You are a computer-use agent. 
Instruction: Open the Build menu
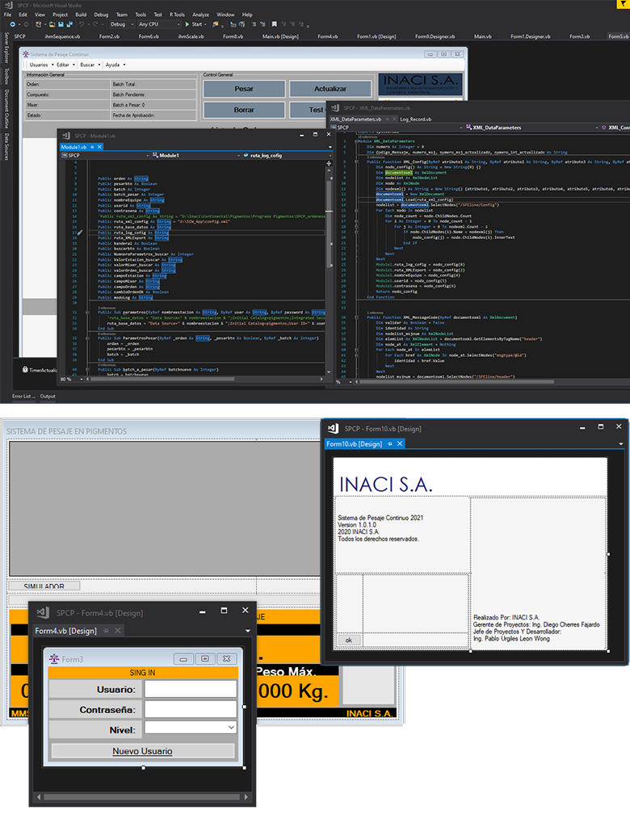81,15
